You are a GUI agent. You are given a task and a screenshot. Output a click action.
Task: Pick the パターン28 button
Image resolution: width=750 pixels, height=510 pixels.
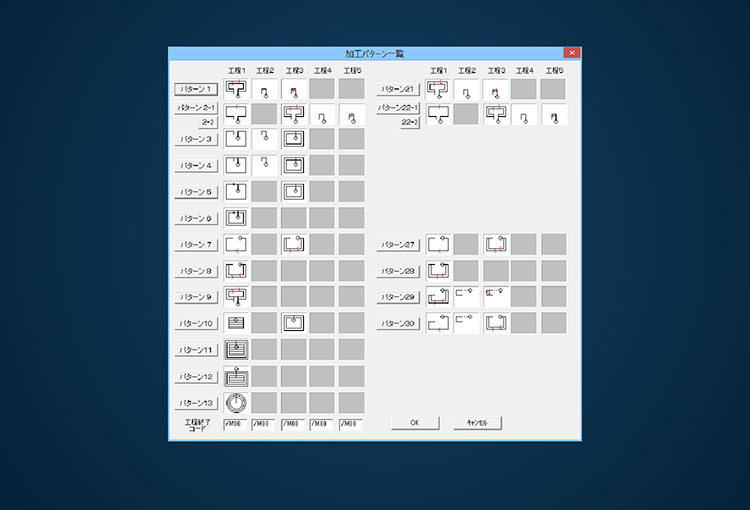coord(398,271)
